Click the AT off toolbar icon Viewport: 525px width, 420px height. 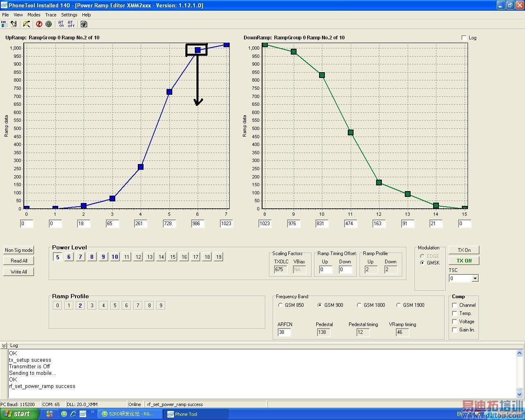(x=71, y=24)
